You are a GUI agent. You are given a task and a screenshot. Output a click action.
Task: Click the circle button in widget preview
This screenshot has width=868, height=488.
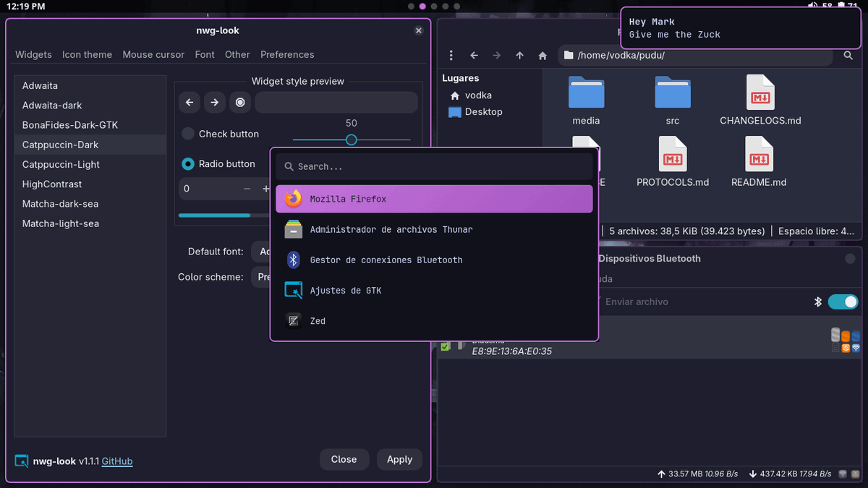pos(240,103)
